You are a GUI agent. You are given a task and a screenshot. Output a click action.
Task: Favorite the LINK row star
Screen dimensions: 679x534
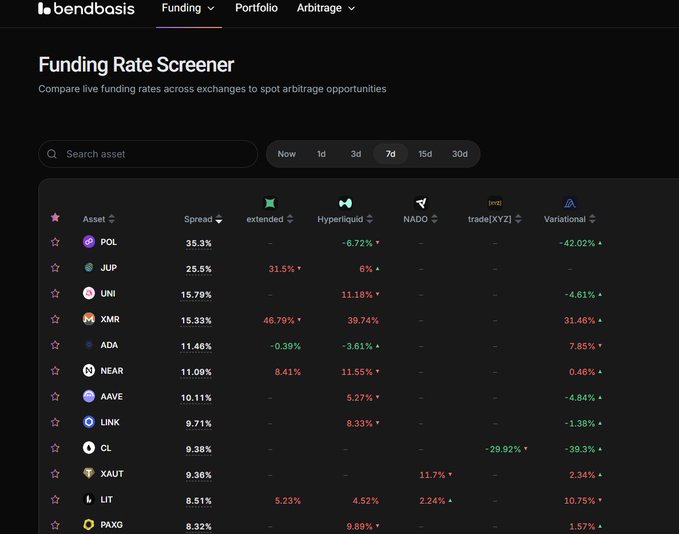click(x=55, y=422)
